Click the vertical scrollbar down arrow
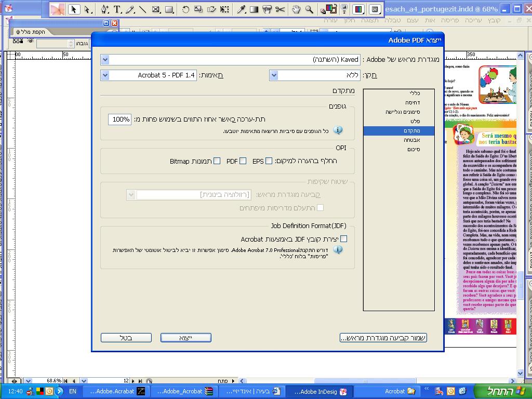 [521, 373]
